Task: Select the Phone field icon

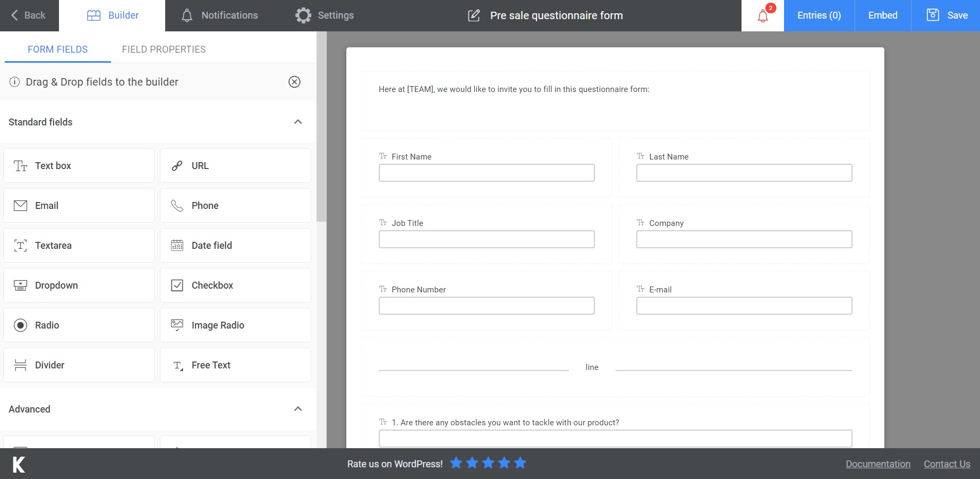Action: pos(176,205)
